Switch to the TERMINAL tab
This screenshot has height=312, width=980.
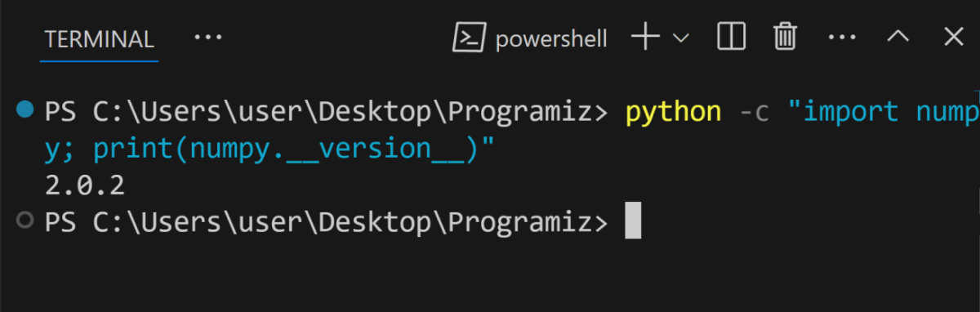click(99, 38)
